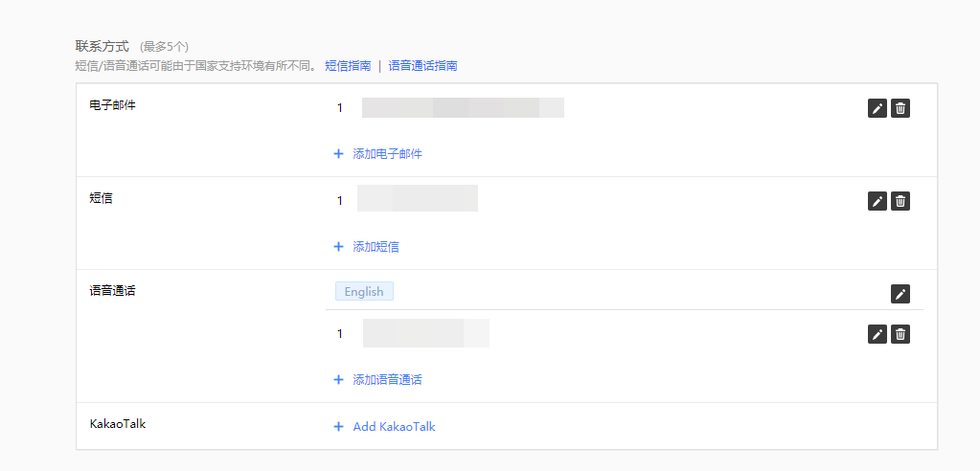Viewport: 980px width, 471px height.
Task: Click the blurred email address entry
Action: (463, 107)
